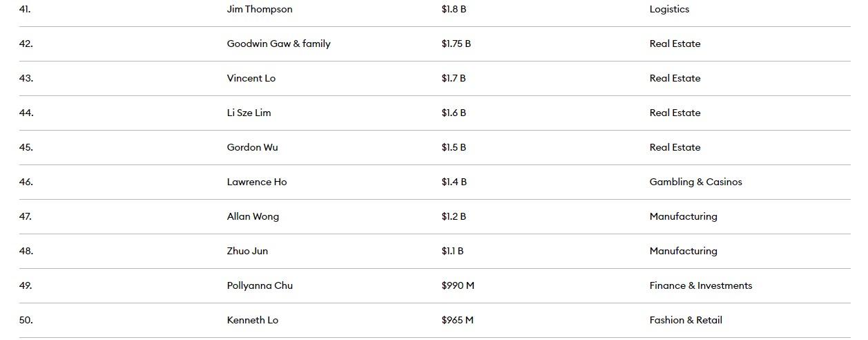Click the $965 M net worth value
The image size is (868, 340).
(457, 320)
